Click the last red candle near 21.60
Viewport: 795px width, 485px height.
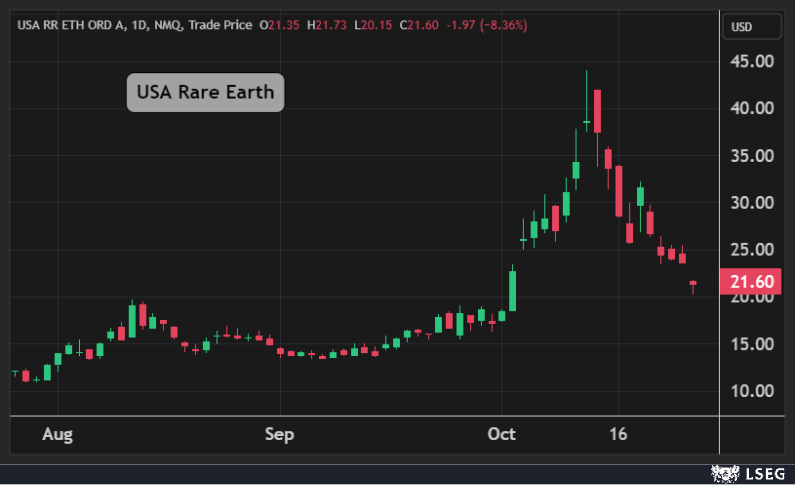point(693,284)
